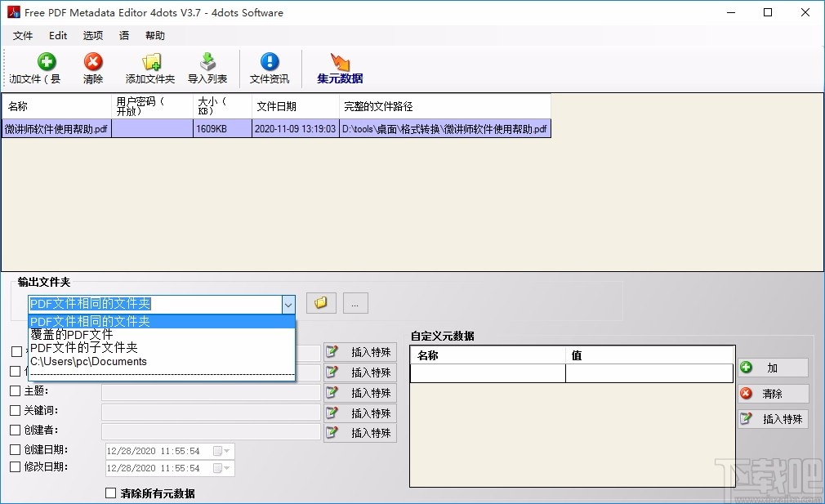Open the Edit menu
Viewport: 825px width, 504px height.
pyautogui.click(x=57, y=35)
